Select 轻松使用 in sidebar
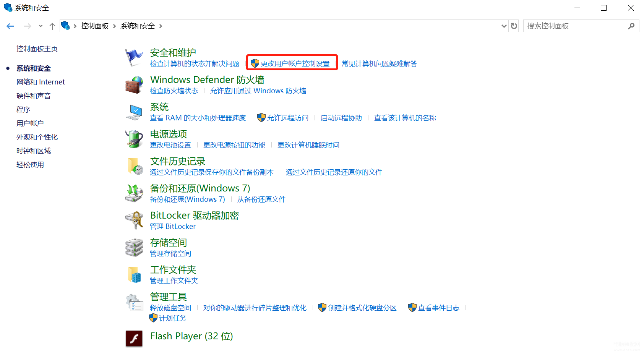Viewport: 644px width, 355px height. tap(30, 164)
